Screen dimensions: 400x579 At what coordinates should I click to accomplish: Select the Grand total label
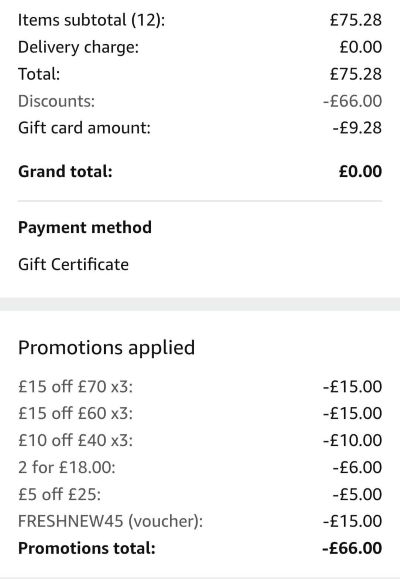click(x=65, y=171)
